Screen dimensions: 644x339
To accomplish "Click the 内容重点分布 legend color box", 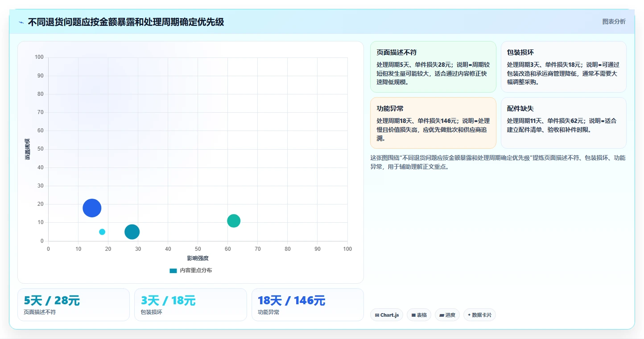I will 173,270.
